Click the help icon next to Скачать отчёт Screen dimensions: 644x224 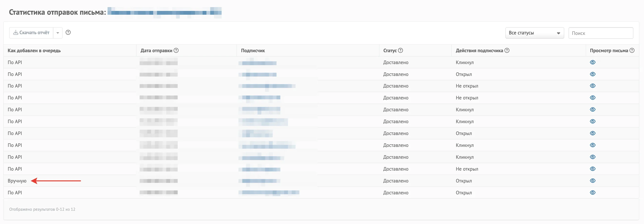[68, 33]
